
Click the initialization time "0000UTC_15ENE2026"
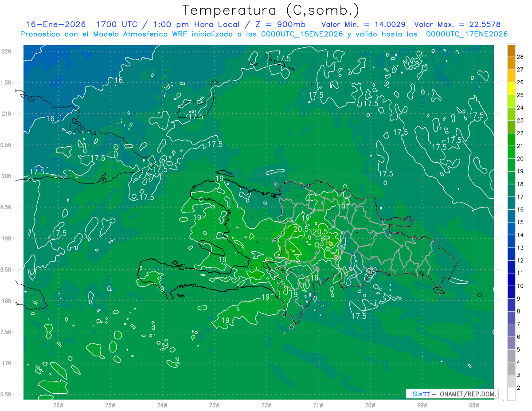tap(302, 34)
